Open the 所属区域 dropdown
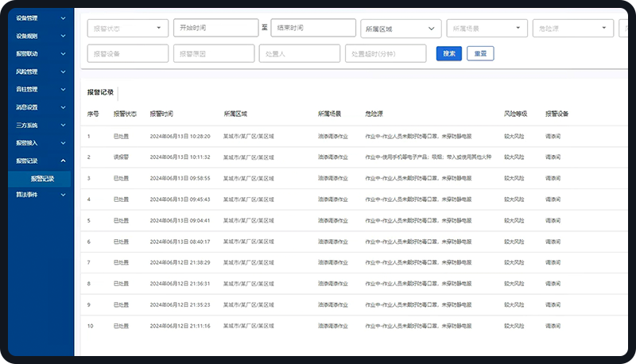The image size is (636, 364). point(401,29)
